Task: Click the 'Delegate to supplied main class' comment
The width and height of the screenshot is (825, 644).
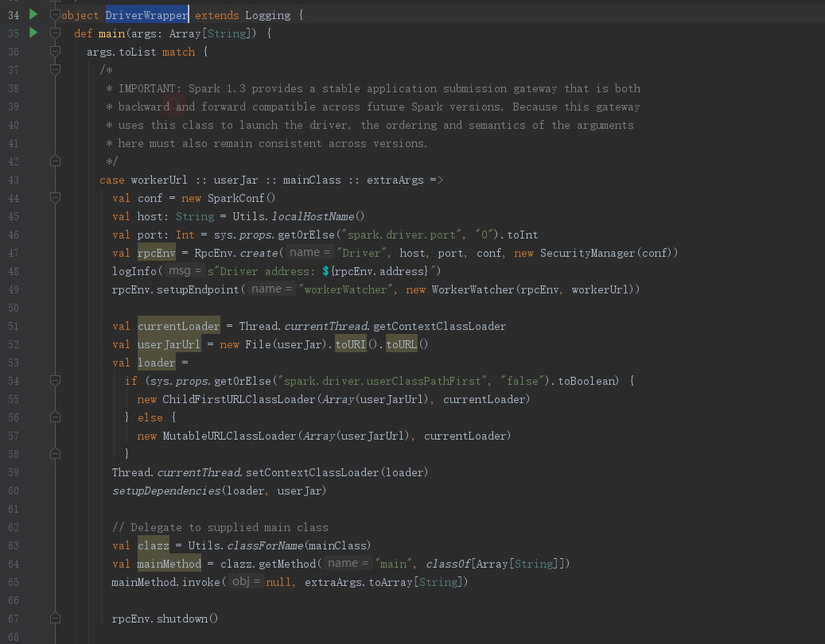Action: [x=220, y=527]
